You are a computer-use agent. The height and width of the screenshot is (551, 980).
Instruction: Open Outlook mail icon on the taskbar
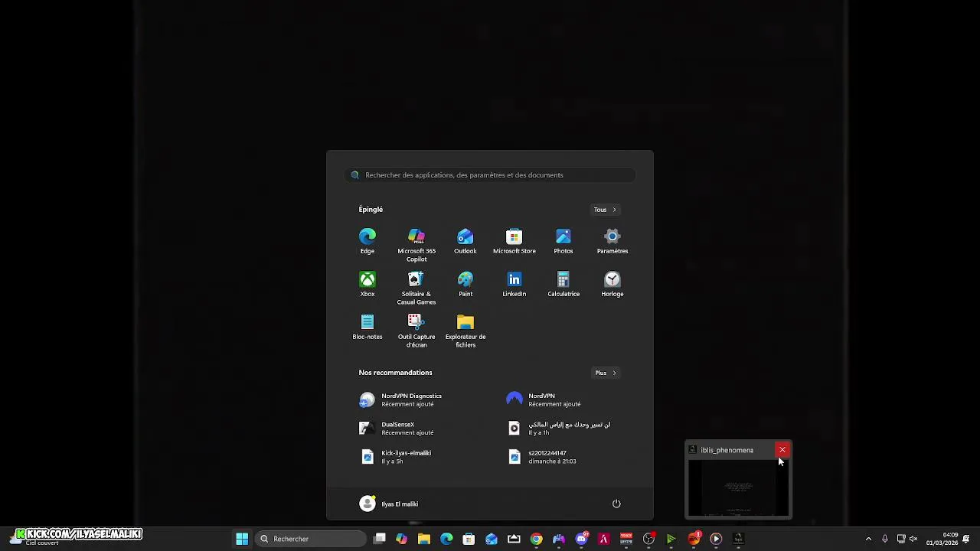coord(491,539)
